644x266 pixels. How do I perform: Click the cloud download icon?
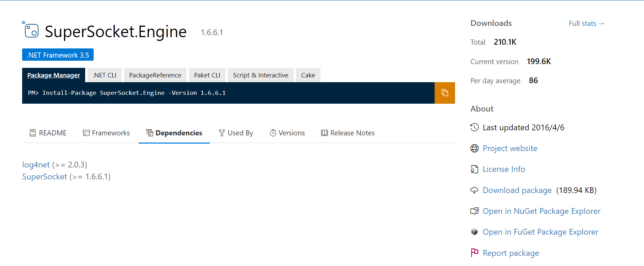[x=474, y=190]
